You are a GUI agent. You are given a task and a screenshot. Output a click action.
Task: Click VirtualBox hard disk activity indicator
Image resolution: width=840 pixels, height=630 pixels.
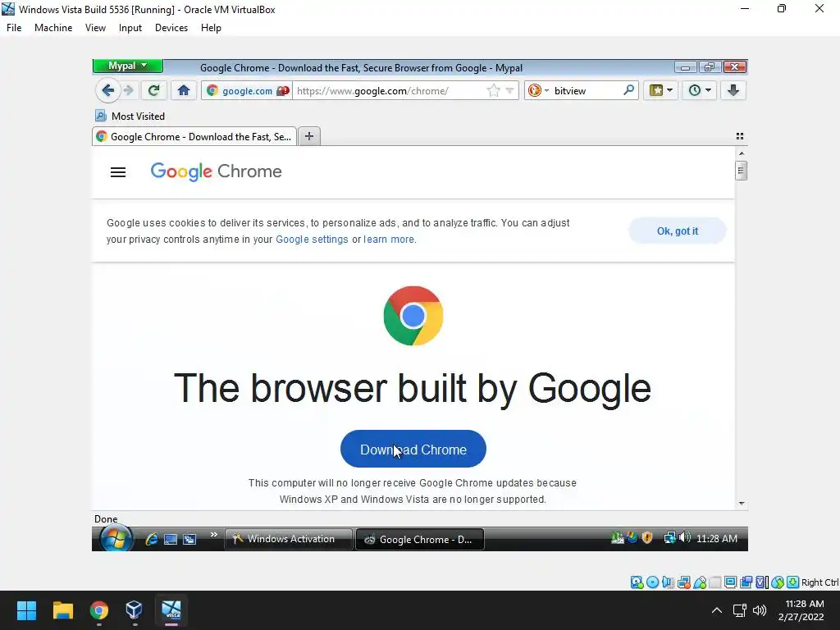[x=637, y=582]
